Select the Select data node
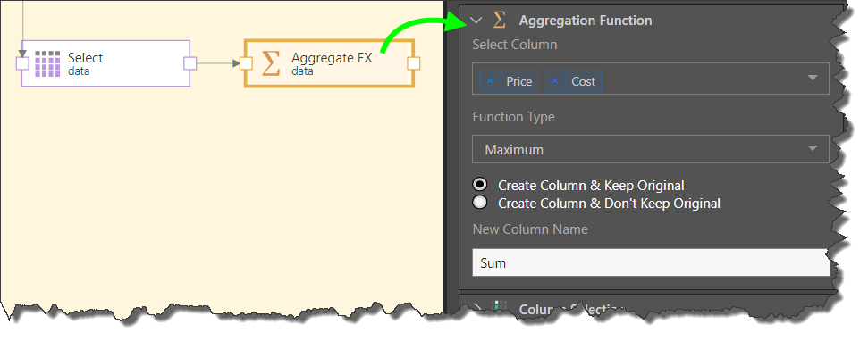This screenshot has width=868, height=341. [x=105, y=63]
